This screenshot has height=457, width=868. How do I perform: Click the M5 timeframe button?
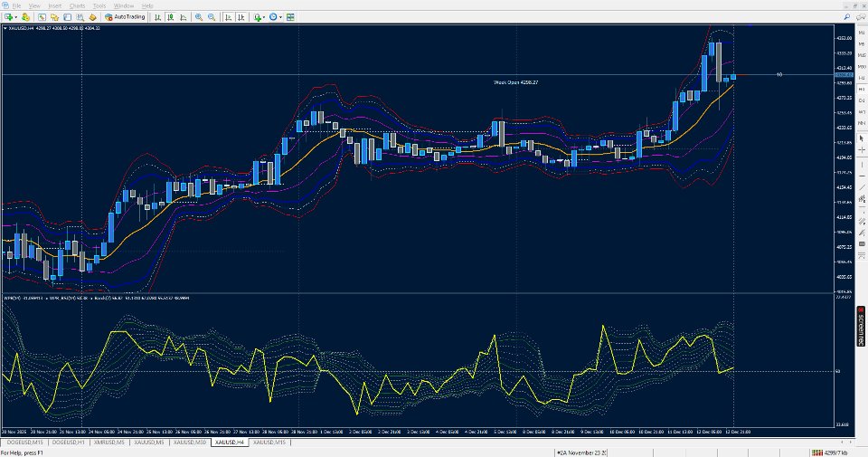(862, 44)
